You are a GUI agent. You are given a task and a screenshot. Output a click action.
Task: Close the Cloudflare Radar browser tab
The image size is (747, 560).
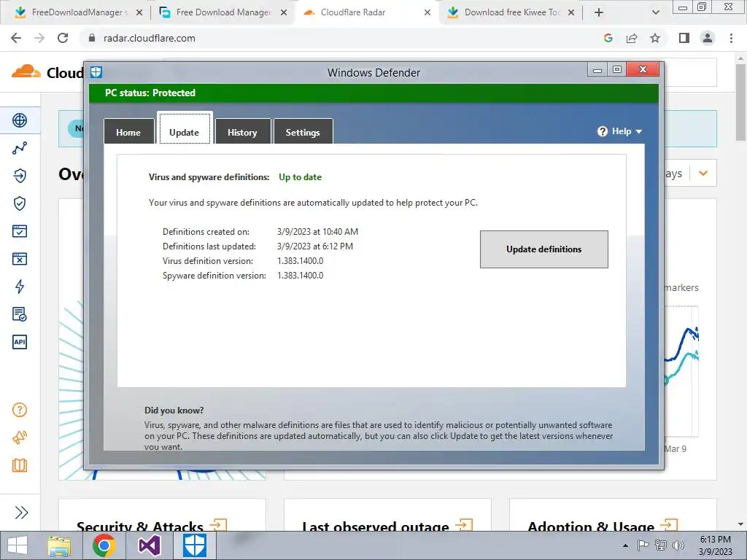(427, 12)
